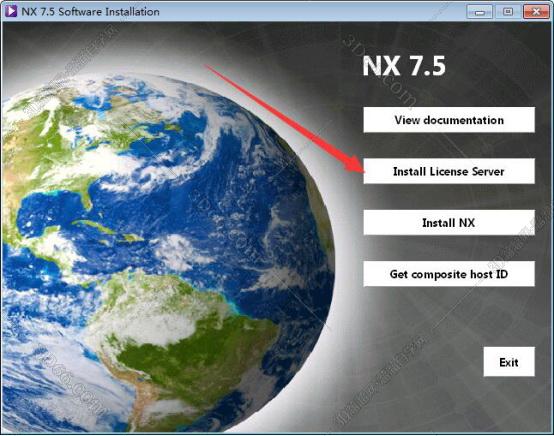Start the Install NX option
Image resolution: width=554 pixels, height=436 pixels.
click(x=449, y=223)
